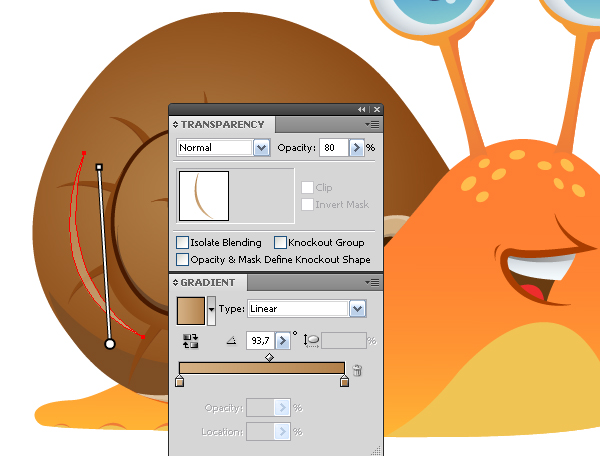Click the panel resize grip corner
The height and width of the screenshot is (456, 600).
click(x=377, y=451)
